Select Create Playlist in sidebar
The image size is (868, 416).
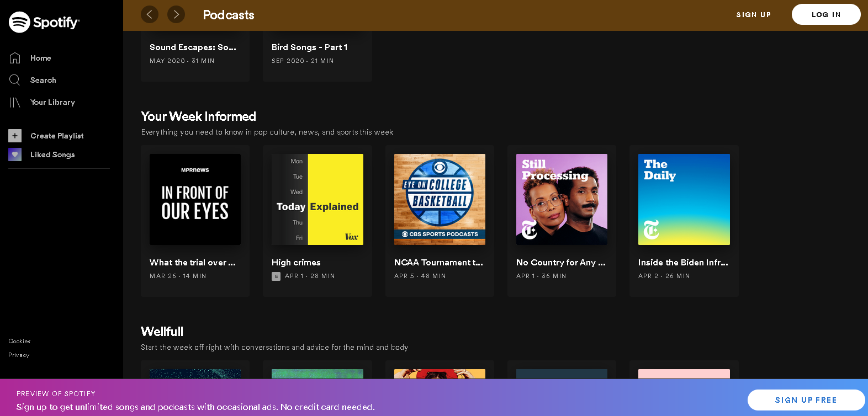(x=57, y=136)
